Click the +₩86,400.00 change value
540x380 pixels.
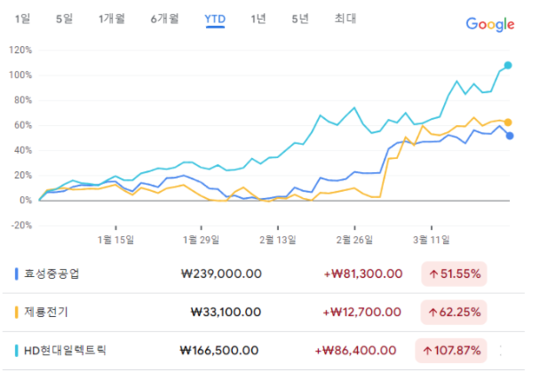[x=355, y=350]
